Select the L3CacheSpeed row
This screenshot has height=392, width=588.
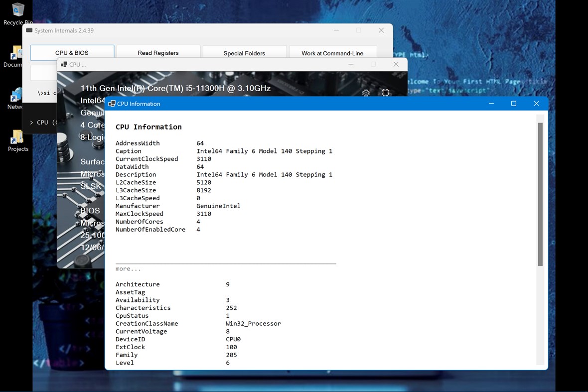click(158, 198)
